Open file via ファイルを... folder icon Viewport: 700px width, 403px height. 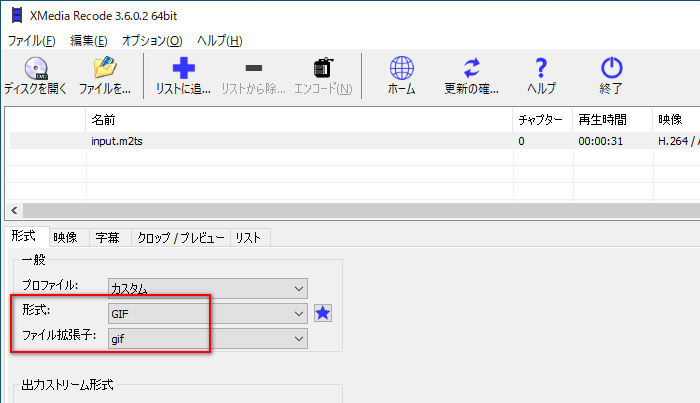pyautogui.click(x=105, y=67)
